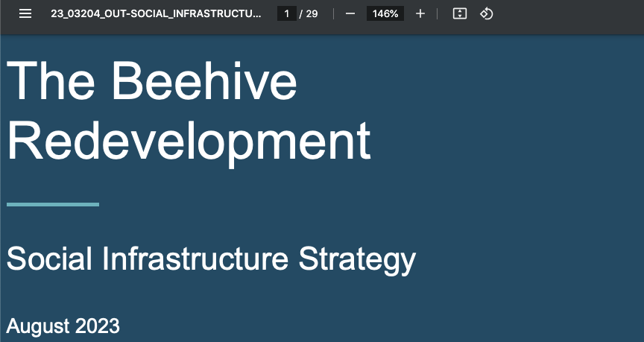Click the word "August" in the date

coord(37,326)
